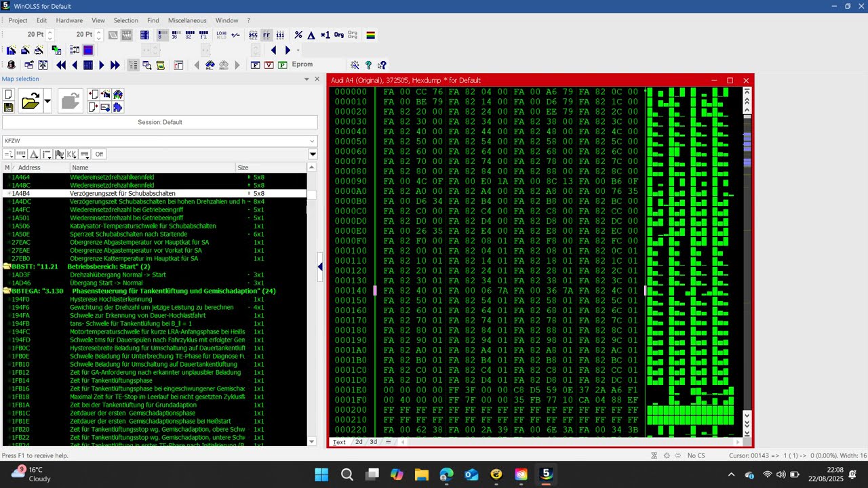Screen dimensions: 868x488
Task: Click the blue puzzle piece icon
Action: click(117, 107)
